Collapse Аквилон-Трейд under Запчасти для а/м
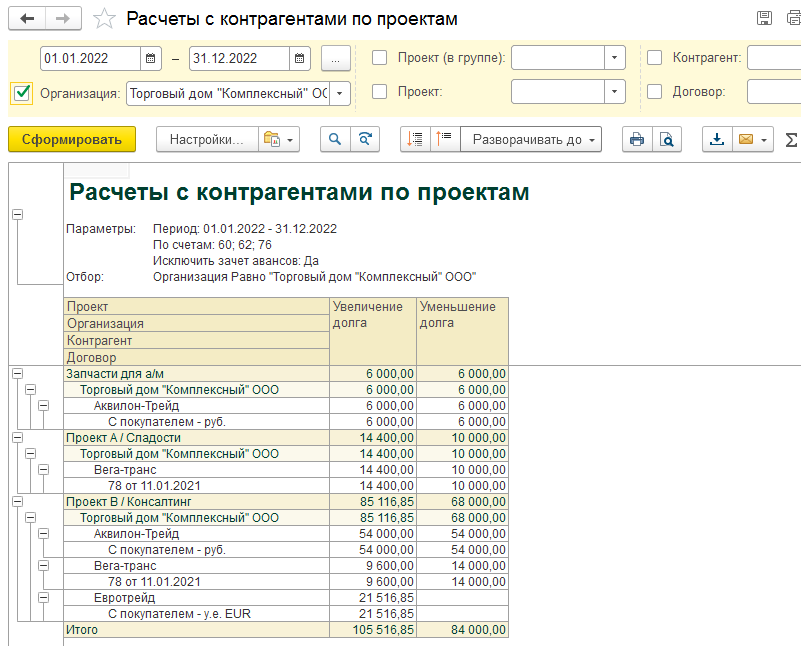The image size is (801, 646). click(43, 405)
